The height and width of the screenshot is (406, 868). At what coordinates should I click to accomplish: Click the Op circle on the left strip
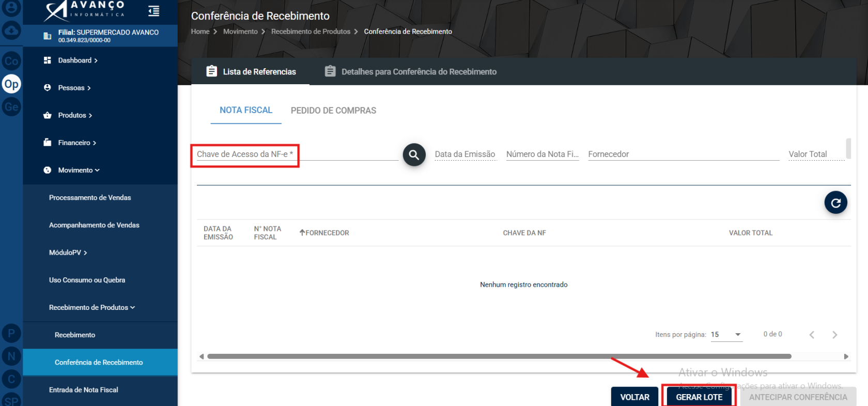click(x=11, y=84)
